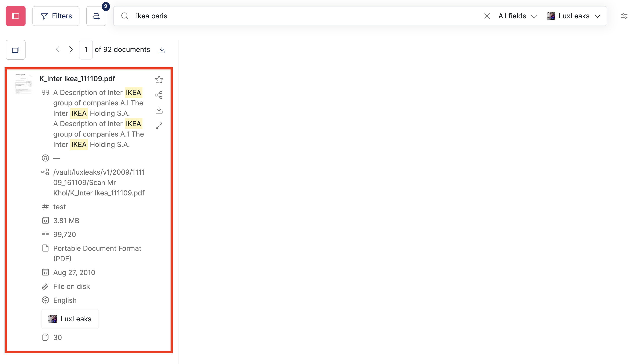This screenshot has width=632, height=364.
Task: Star the K_Inter Ikea_111109.pdf document
Action: (x=159, y=79)
